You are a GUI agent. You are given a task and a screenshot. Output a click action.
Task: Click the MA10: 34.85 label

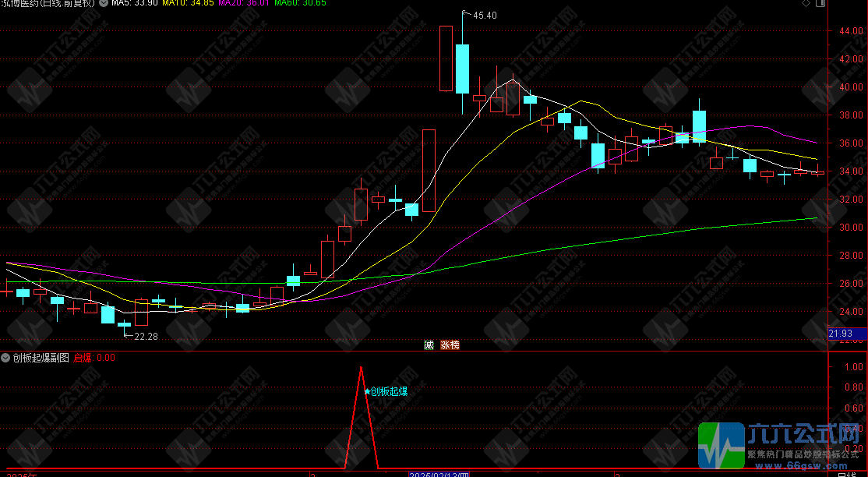click(x=189, y=3)
